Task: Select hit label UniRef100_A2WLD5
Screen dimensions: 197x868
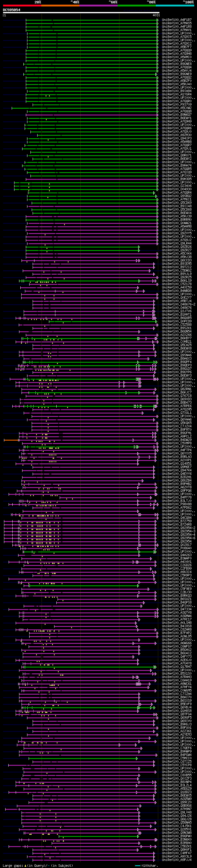Action: click(177, 636)
